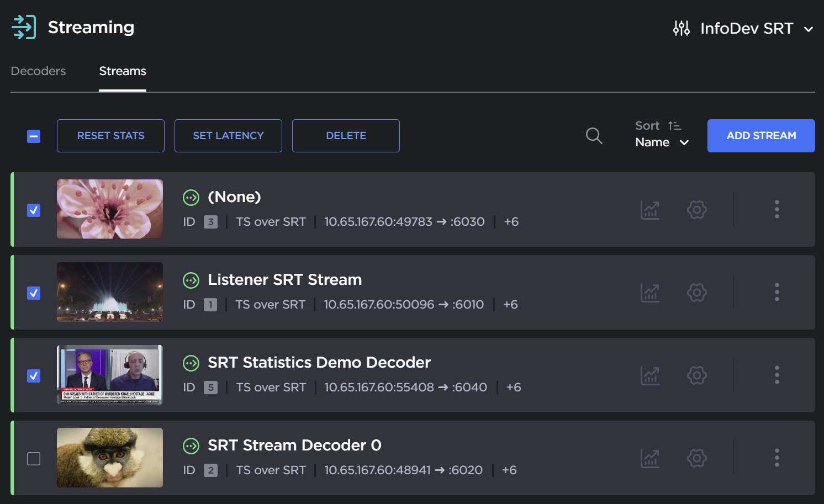The width and height of the screenshot is (824, 504).
Task: Click the ADD STREAM button
Action: click(x=760, y=136)
